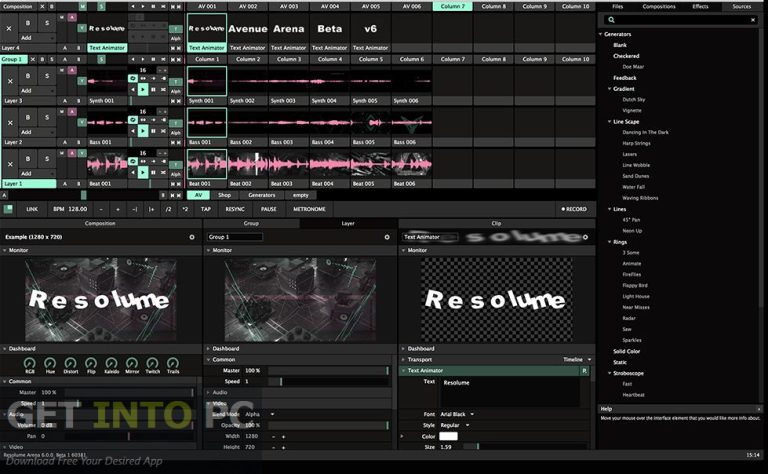Screen dimensions: 768x474
Task: Open the Shop deck tab
Action: pos(224,195)
